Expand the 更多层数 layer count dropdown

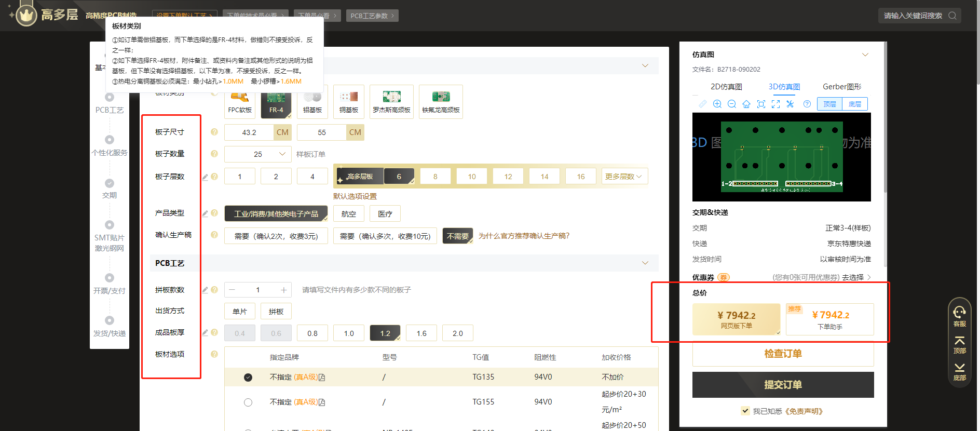pyautogui.click(x=624, y=177)
